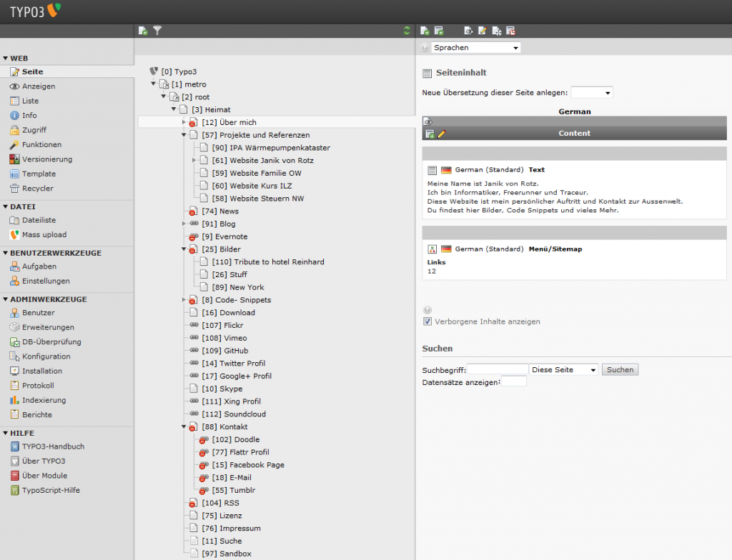The width and height of the screenshot is (732, 560).
Task: Open the Recycler module
Action: (37, 189)
